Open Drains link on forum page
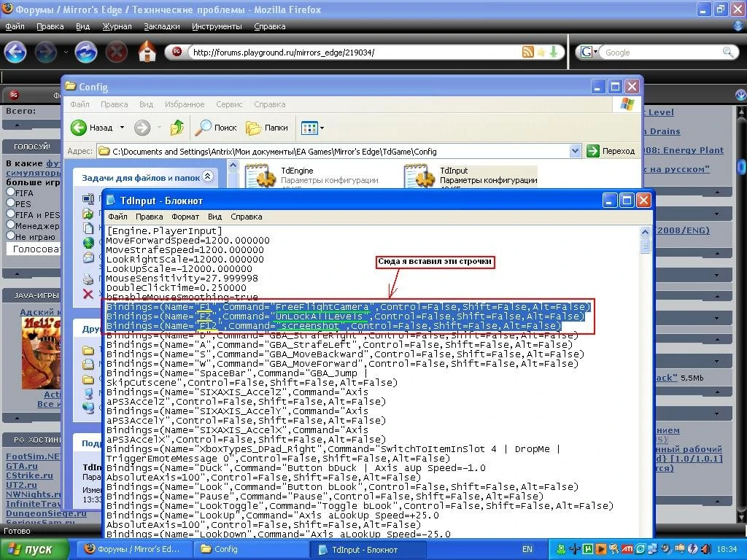The image size is (747, 560). pyautogui.click(x=662, y=131)
